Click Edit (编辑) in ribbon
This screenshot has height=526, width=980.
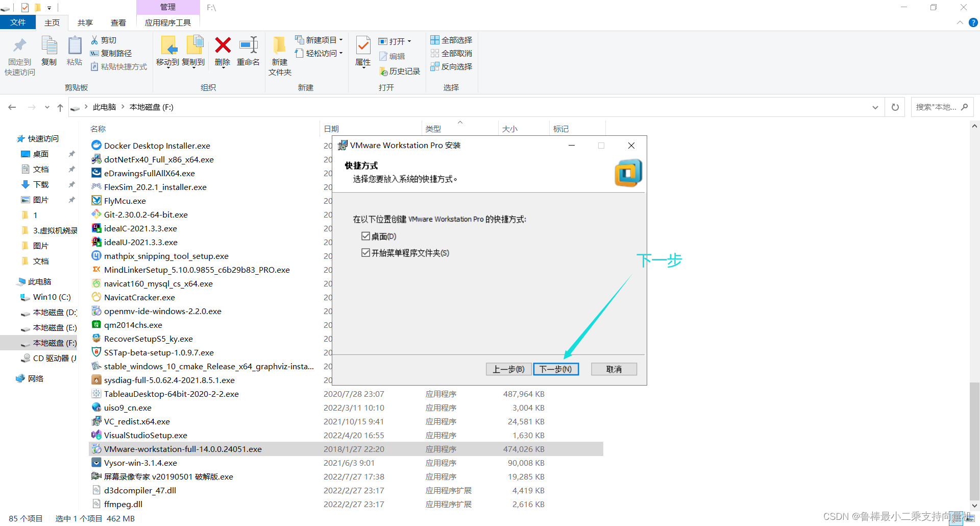(x=392, y=56)
